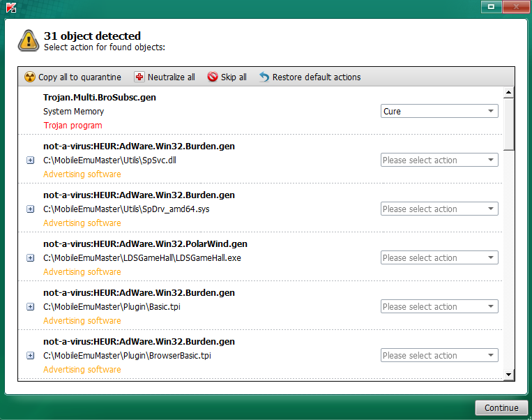Click the vertical scrollbar thumb
Screen dimensions: 532x420
click(x=508, y=124)
